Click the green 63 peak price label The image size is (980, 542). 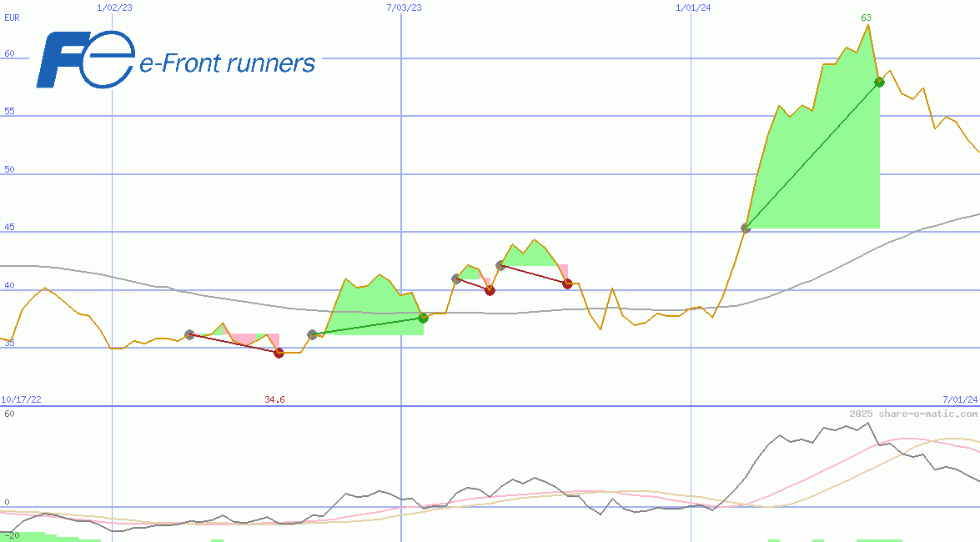867,18
